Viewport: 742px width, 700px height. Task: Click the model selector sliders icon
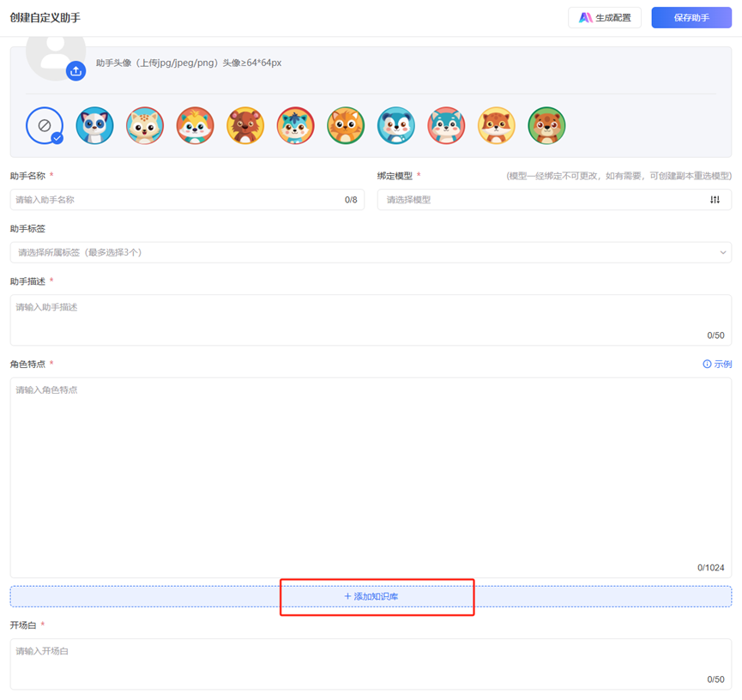[x=715, y=200]
